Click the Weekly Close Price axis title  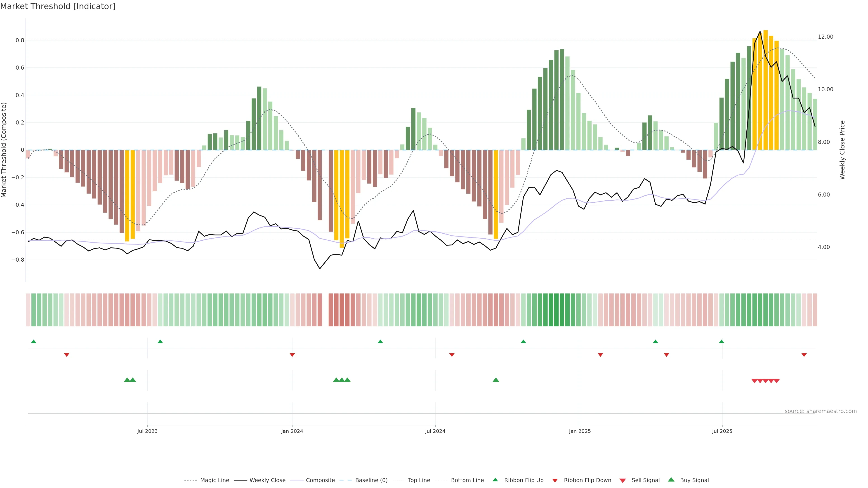tap(842, 150)
